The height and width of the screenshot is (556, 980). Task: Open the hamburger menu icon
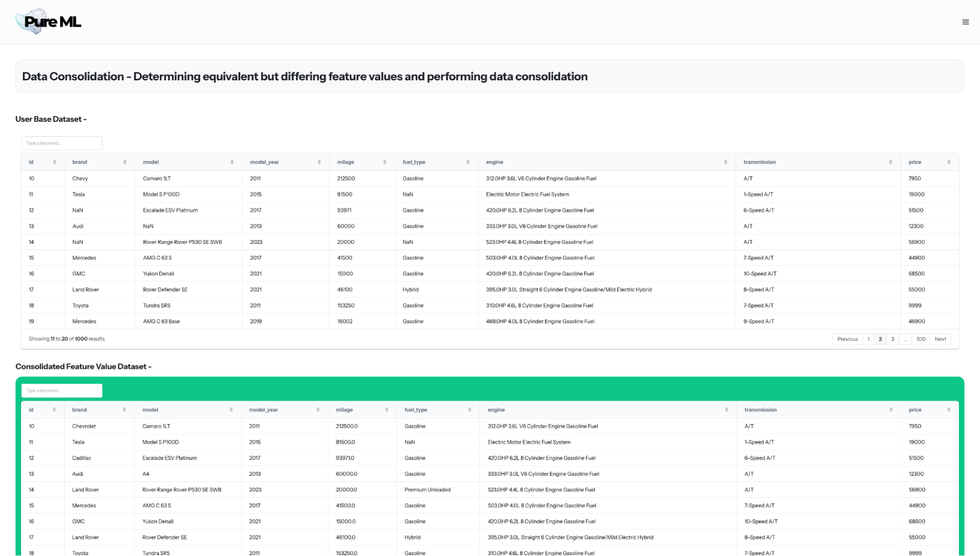click(965, 22)
